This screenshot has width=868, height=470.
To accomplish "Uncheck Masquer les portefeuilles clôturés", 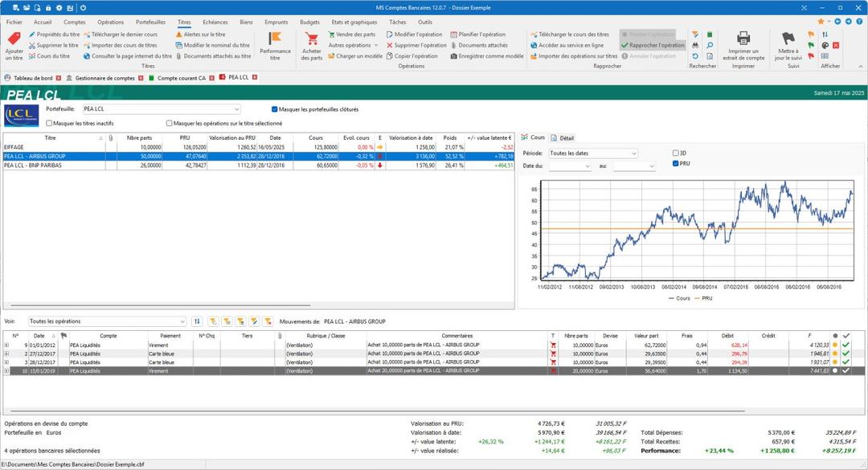I will pos(275,109).
